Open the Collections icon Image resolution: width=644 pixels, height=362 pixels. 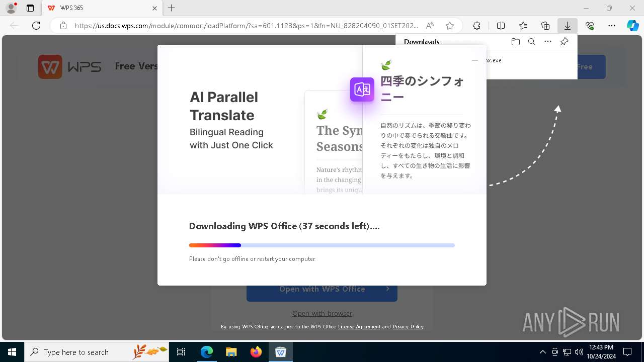(545, 26)
